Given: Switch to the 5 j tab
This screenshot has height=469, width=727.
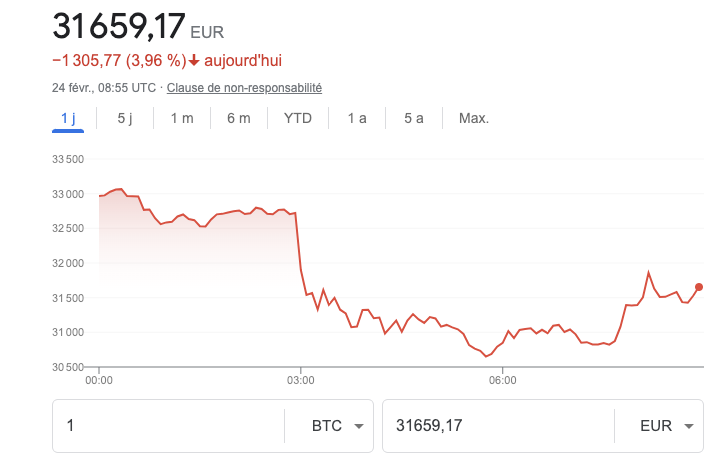Looking at the screenshot, I should 125,118.
